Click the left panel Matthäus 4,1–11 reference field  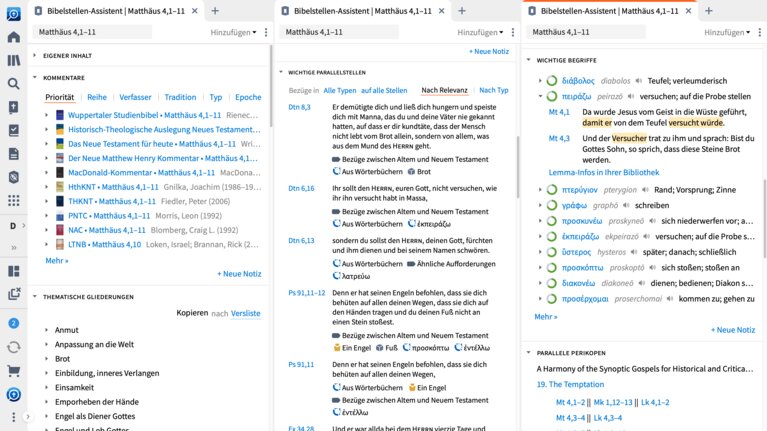pos(92,32)
